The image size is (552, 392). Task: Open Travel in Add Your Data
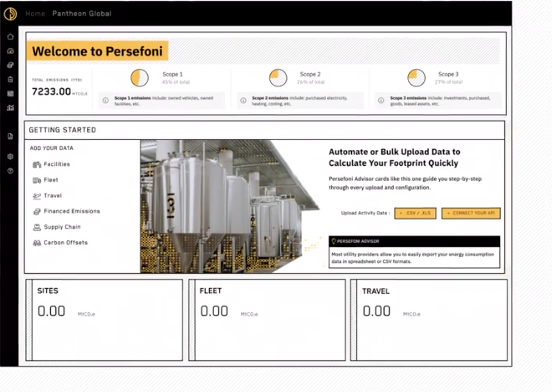click(53, 196)
